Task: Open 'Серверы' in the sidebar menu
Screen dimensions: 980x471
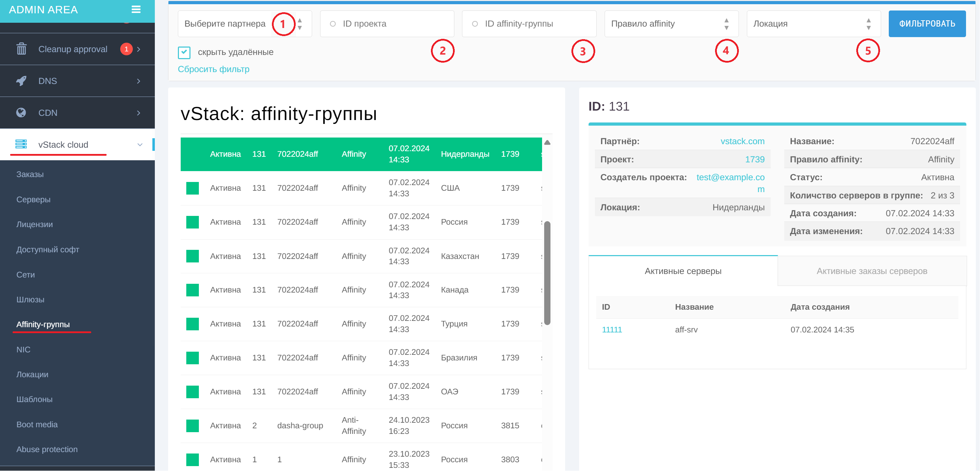Action: [x=34, y=199]
